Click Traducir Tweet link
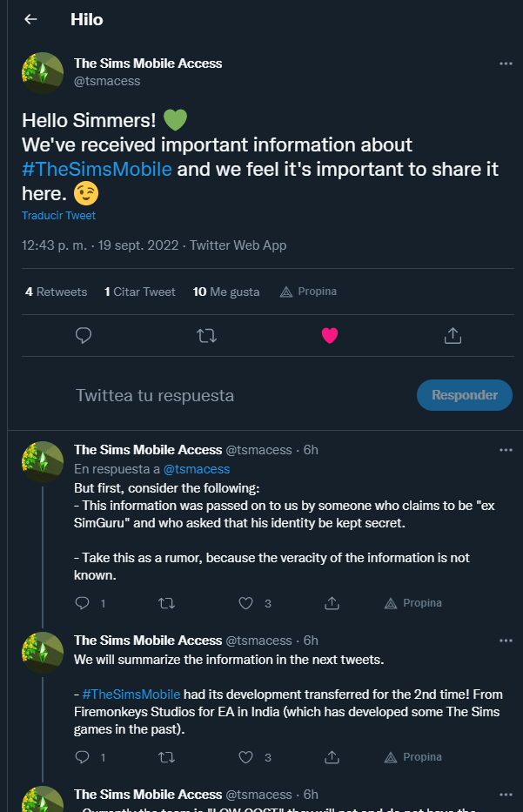 58,216
